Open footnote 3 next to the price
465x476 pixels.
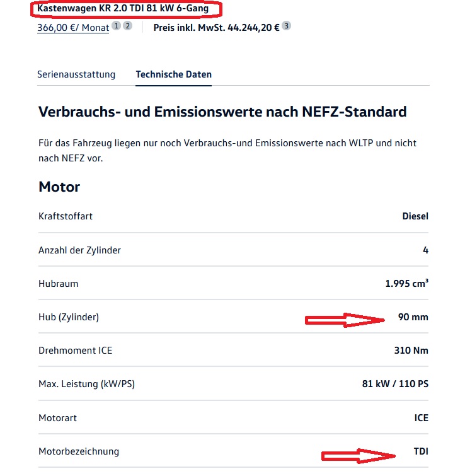[x=286, y=26]
